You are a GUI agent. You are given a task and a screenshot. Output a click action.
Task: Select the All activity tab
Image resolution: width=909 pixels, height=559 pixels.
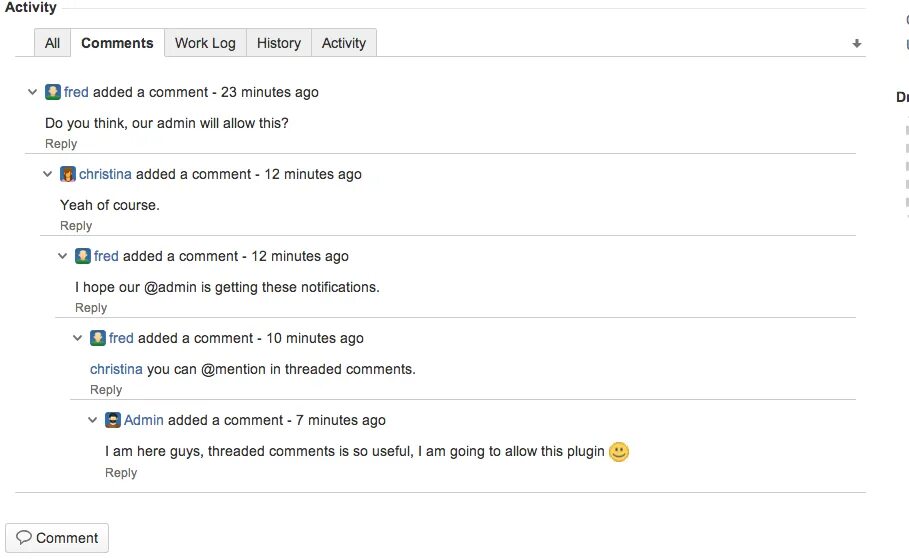pyautogui.click(x=52, y=43)
